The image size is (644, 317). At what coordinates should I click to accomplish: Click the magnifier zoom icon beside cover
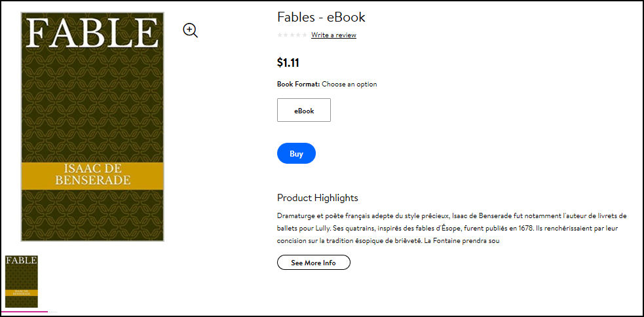[191, 30]
